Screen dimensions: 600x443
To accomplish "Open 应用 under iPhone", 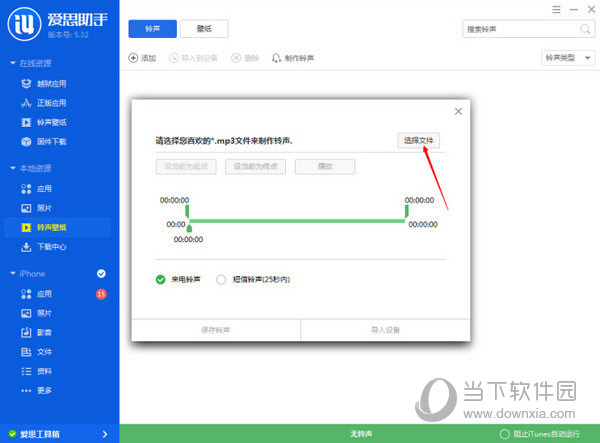I will 37,294.
